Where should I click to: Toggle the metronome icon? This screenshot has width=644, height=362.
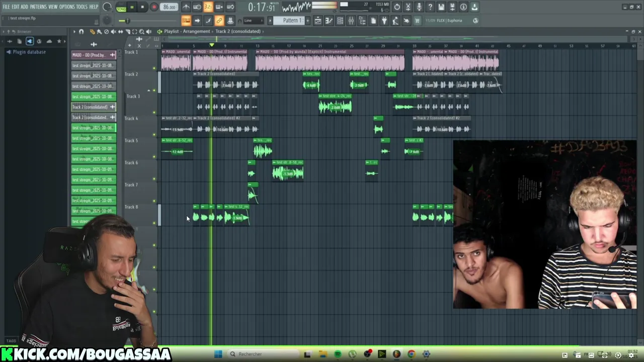pyautogui.click(x=186, y=7)
